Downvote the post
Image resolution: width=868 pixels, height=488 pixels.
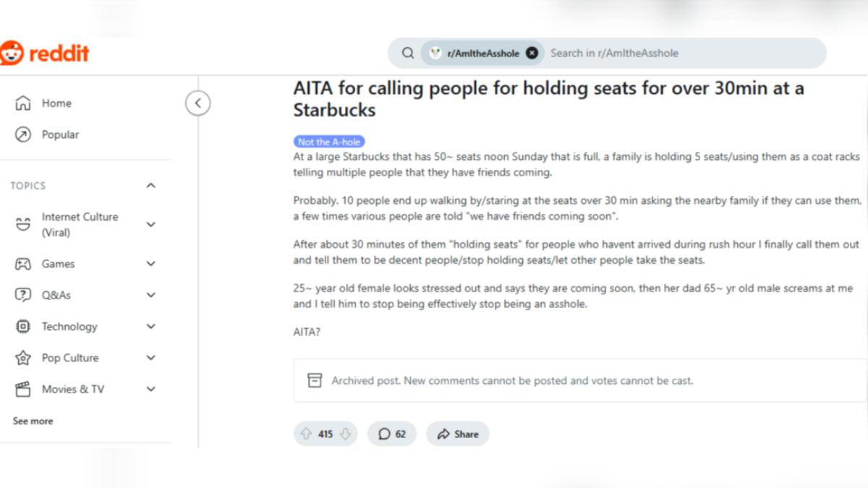tap(345, 434)
